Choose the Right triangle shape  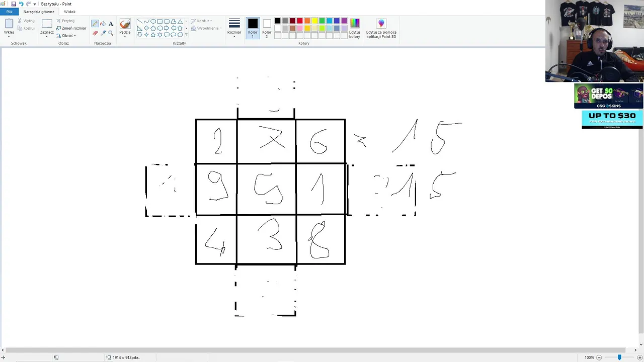coord(140,28)
